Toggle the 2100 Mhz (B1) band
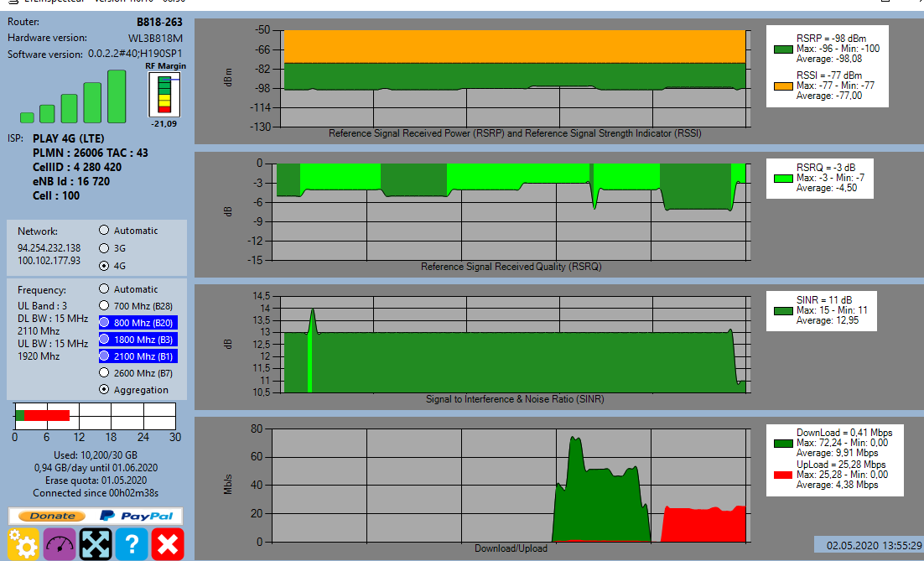Image resolution: width=924 pixels, height=561 pixels. point(138,356)
